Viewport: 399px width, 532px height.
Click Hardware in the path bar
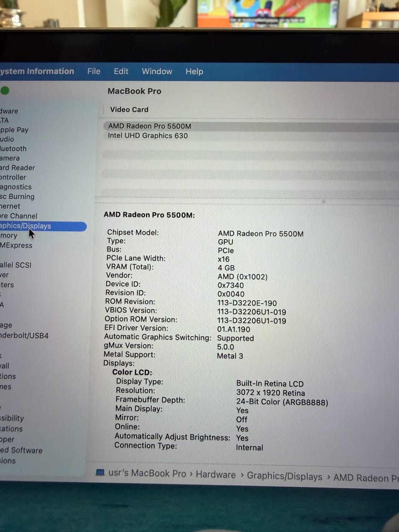click(x=216, y=475)
